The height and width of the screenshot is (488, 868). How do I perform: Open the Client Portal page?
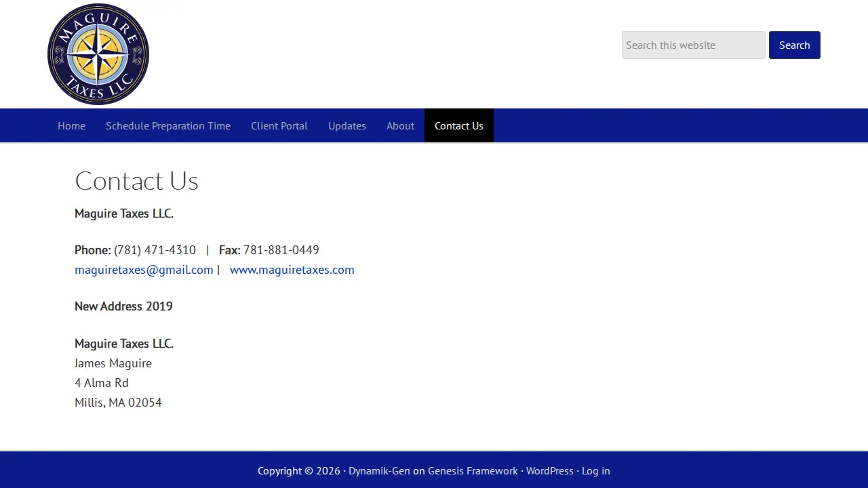[279, 125]
